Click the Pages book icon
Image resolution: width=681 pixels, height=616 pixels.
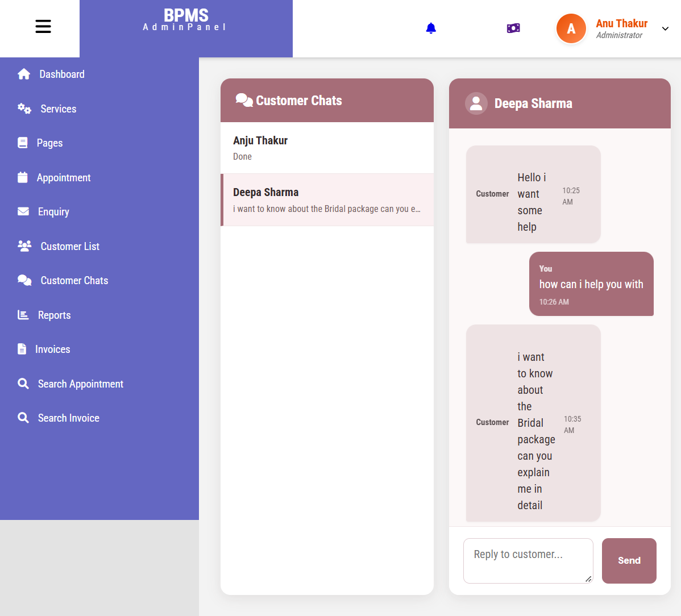point(23,143)
